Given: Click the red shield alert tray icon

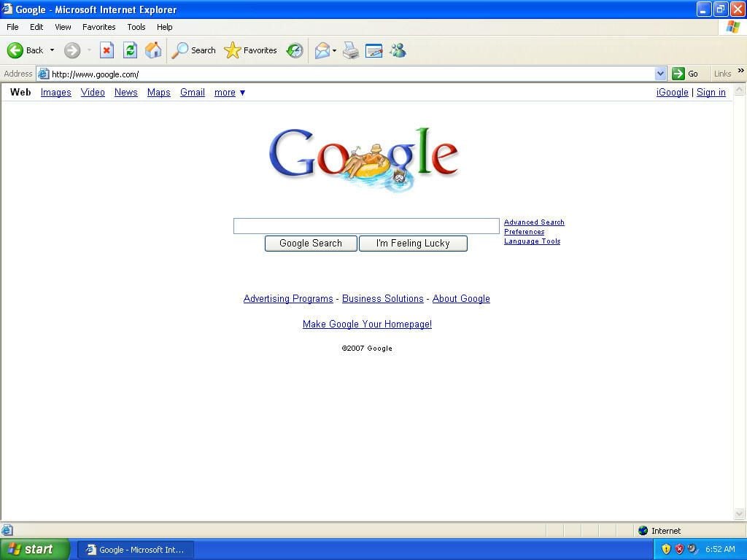Looking at the screenshot, I should pyautogui.click(x=679, y=549).
